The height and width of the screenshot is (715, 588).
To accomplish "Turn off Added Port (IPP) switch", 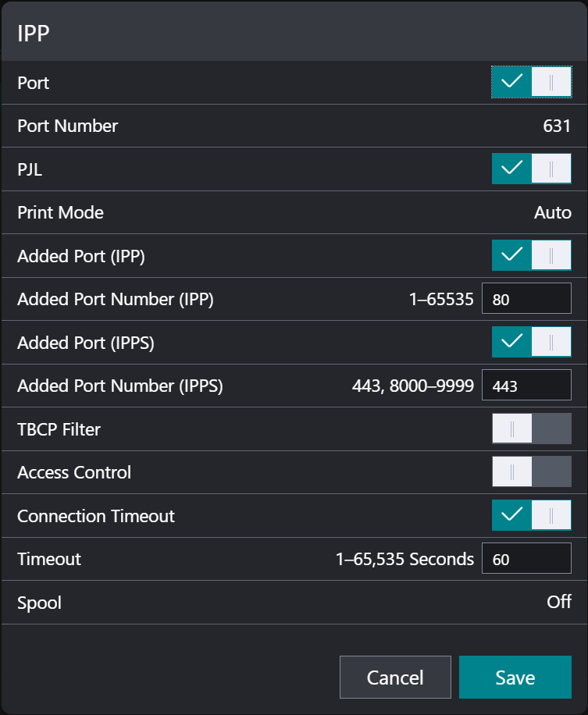I will point(531,255).
